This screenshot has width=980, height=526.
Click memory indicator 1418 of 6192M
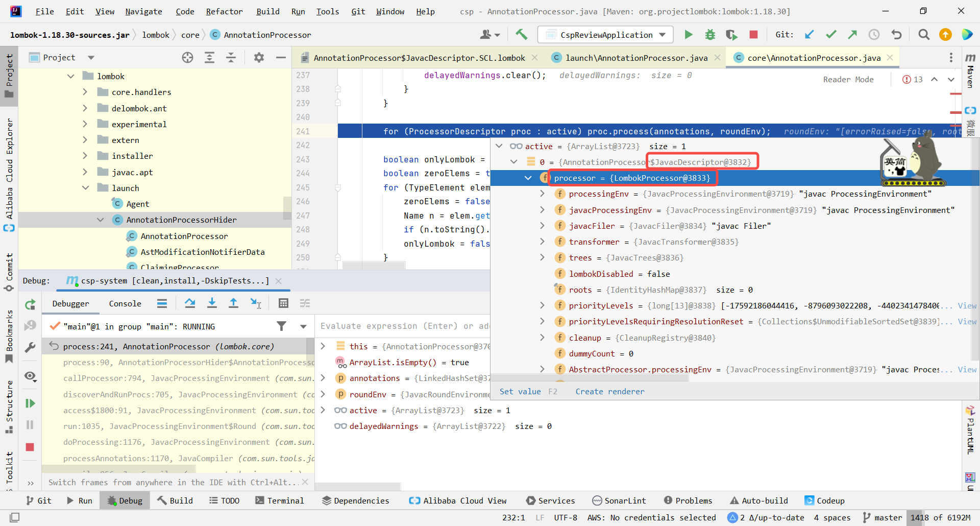[941, 517]
